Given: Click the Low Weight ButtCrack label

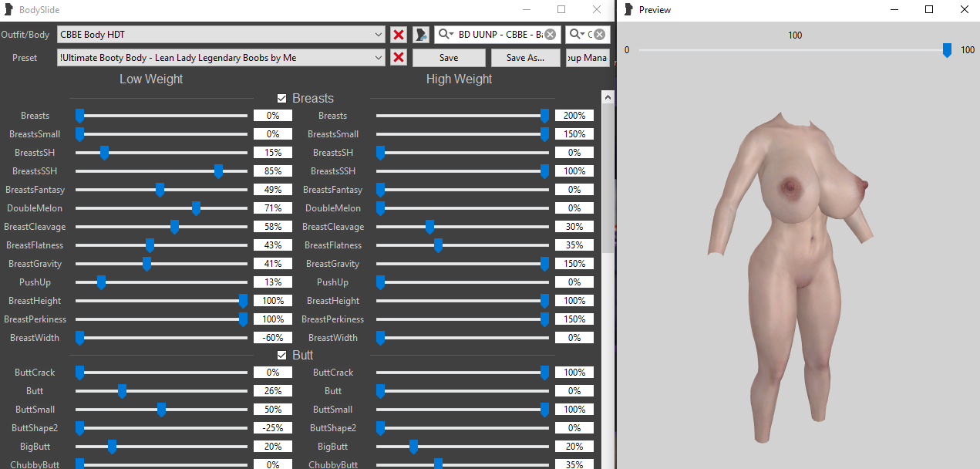Looking at the screenshot, I should tap(35, 373).
